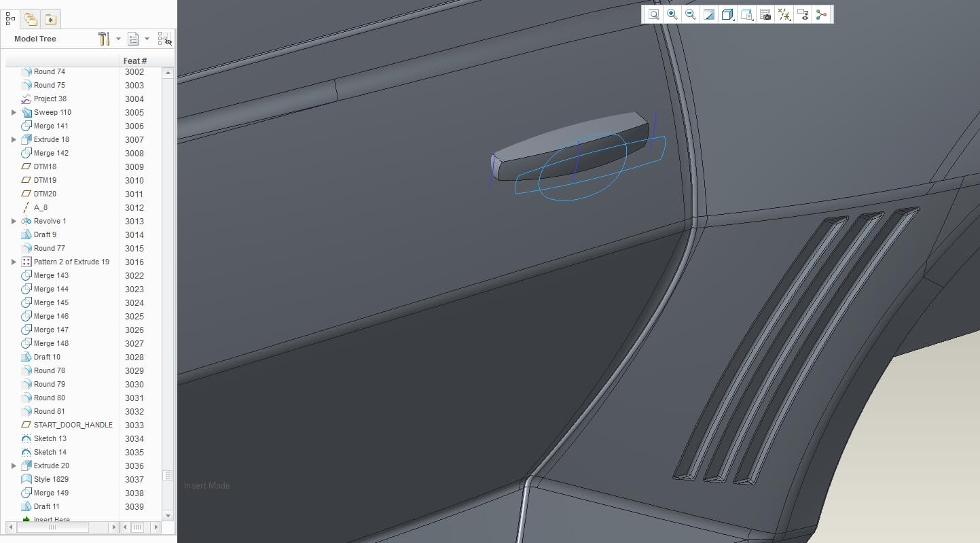
Task: Toggle the hidden tree items eye icon
Action: 164,39
